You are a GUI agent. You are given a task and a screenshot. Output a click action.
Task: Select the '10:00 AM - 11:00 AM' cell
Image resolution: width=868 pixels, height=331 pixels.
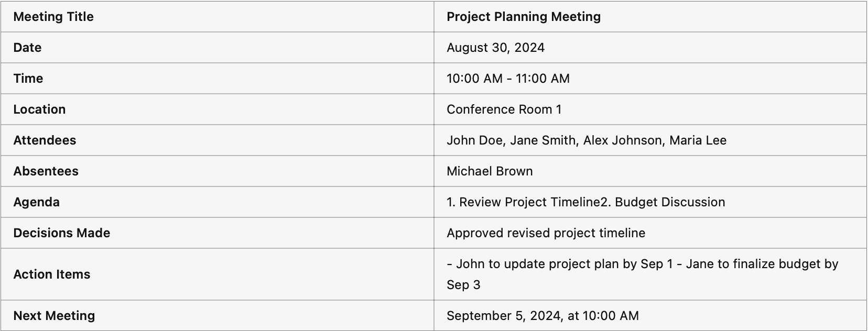(650, 79)
